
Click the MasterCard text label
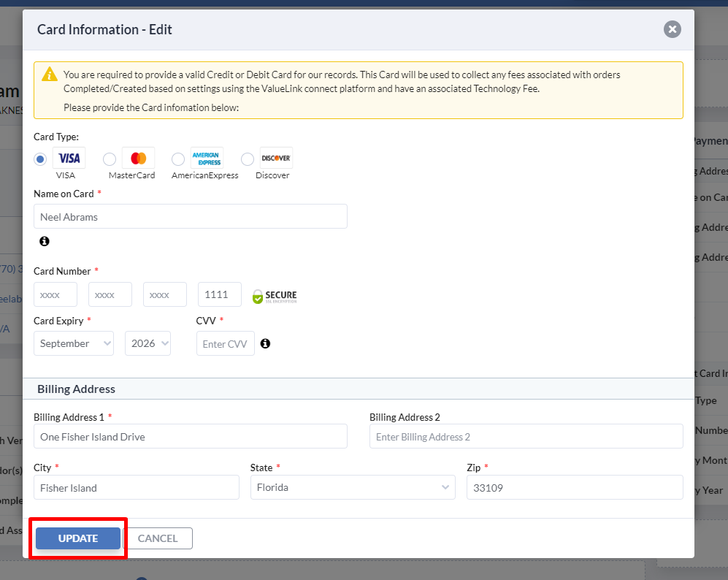point(132,175)
